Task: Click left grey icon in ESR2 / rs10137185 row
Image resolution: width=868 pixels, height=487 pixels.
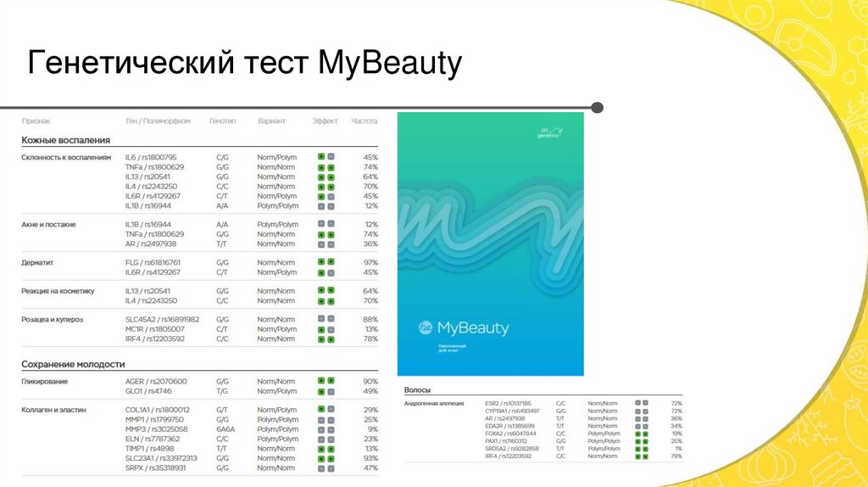Action: click(637, 403)
